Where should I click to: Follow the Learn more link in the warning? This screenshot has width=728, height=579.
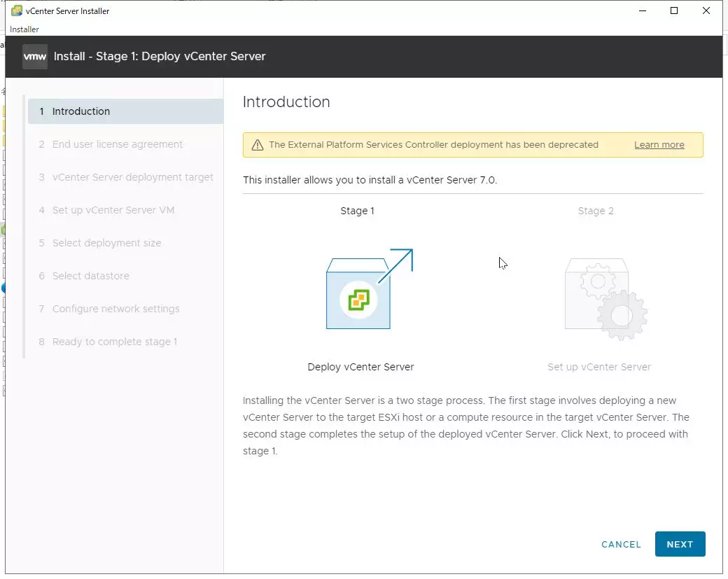pos(659,145)
